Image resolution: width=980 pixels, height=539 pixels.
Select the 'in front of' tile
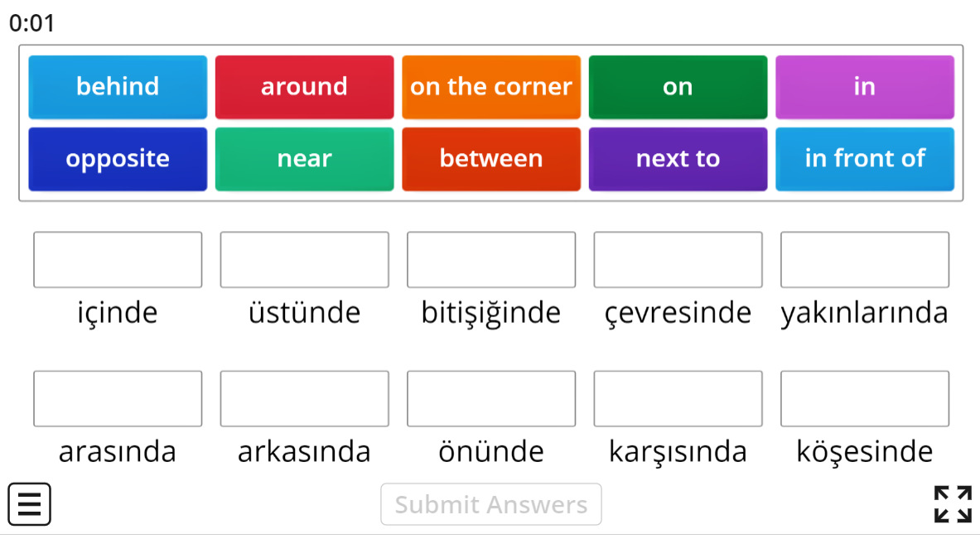[x=864, y=158]
